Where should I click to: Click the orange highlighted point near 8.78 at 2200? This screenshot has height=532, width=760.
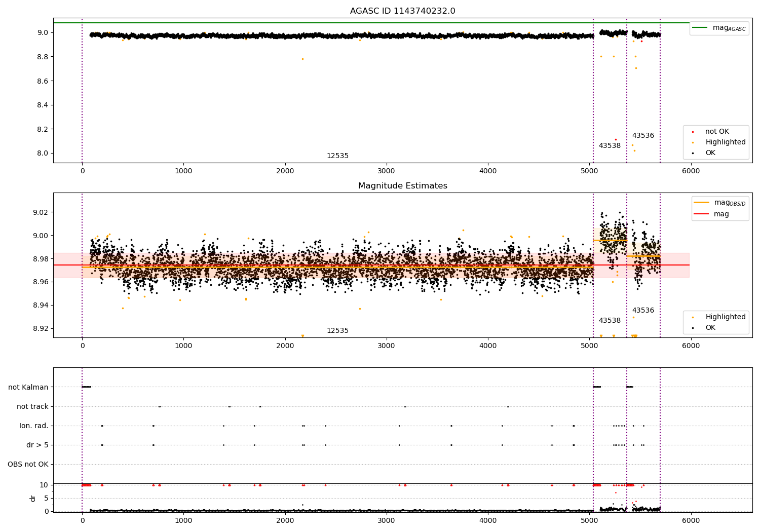coord(302,59)
